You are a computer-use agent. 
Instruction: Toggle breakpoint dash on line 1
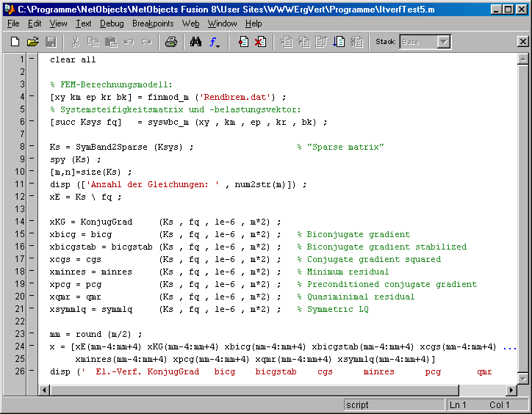tap(32, 59)
